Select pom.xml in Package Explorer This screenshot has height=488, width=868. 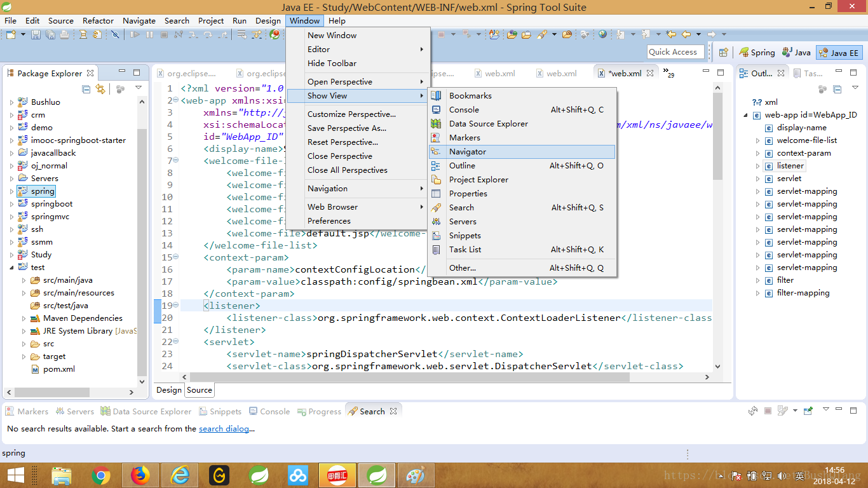click(x=53, y=369)
